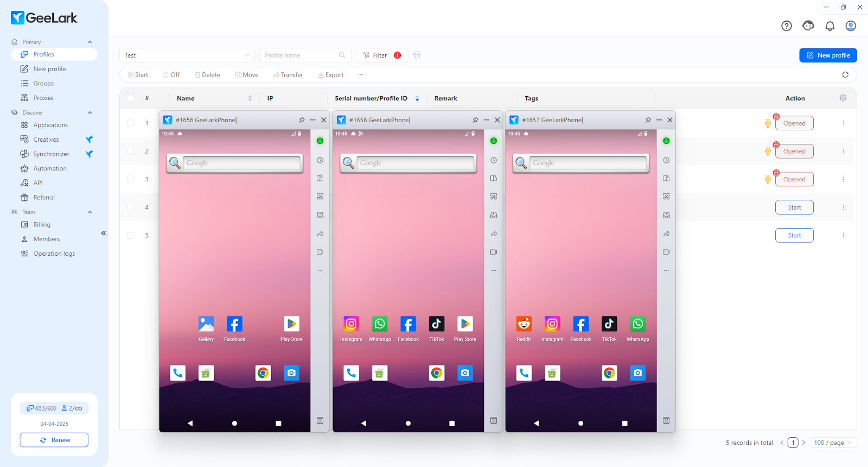Open row 1 more options menu
868x467 pixels.
tap(844, 123)
